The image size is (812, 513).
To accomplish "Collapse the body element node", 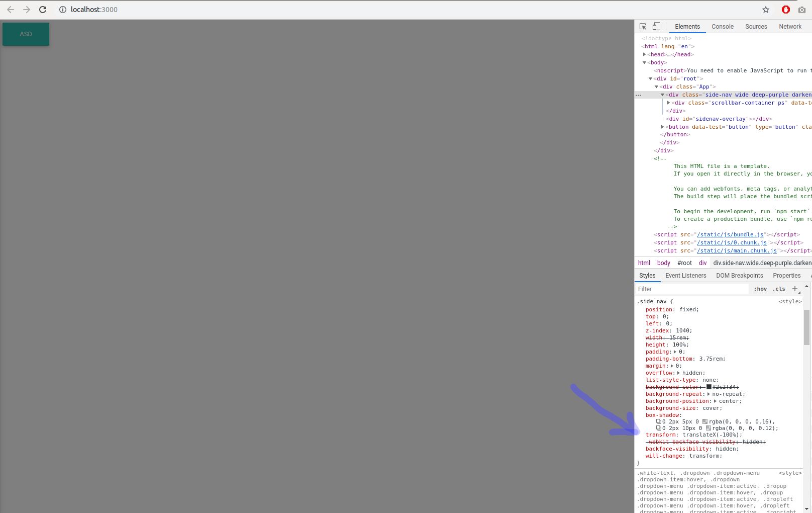I will (644, 62).
